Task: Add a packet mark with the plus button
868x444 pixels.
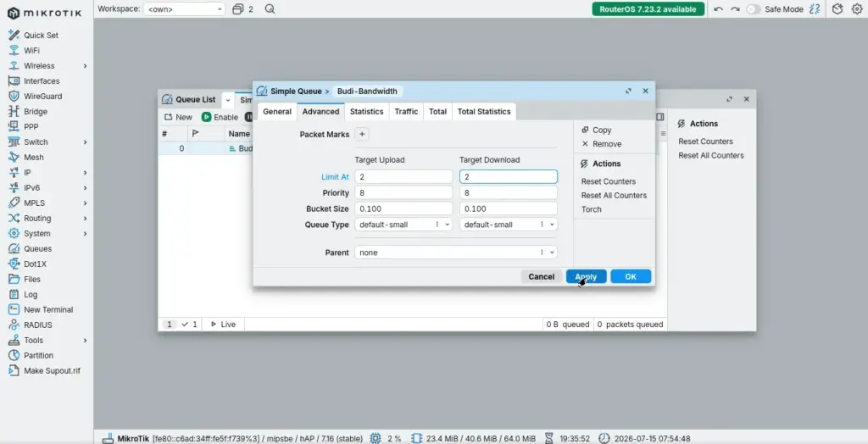Action: [361, 134]
